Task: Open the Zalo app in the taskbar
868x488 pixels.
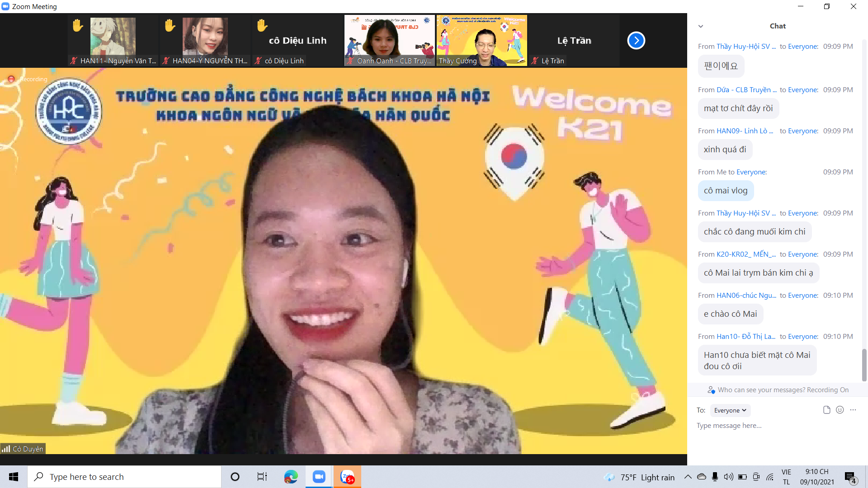Action: (x=347, y=477)
